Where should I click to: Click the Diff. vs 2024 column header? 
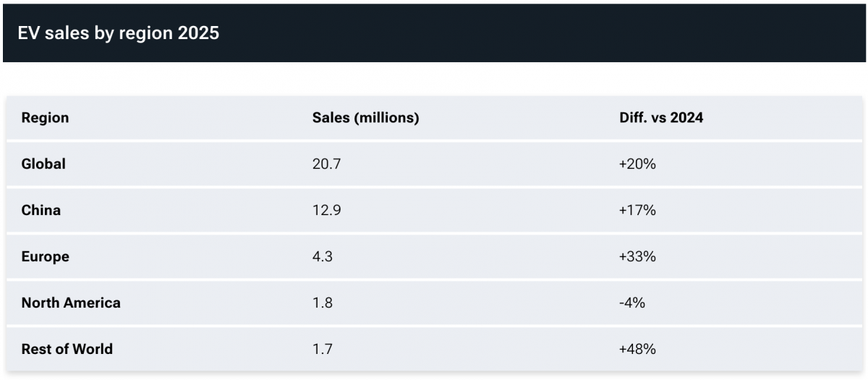tap(656, 118)
